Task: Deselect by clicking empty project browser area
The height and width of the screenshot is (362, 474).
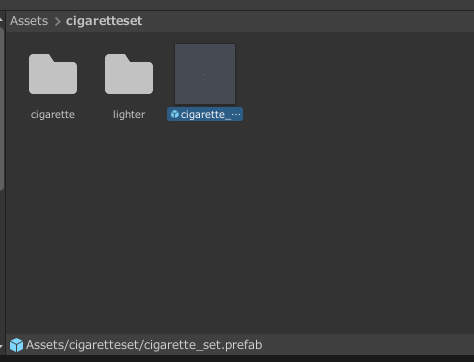Action: click(x=240, y=227)
